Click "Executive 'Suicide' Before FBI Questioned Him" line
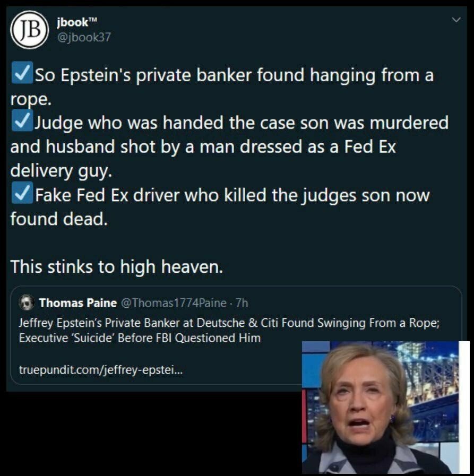 (140, 337)
